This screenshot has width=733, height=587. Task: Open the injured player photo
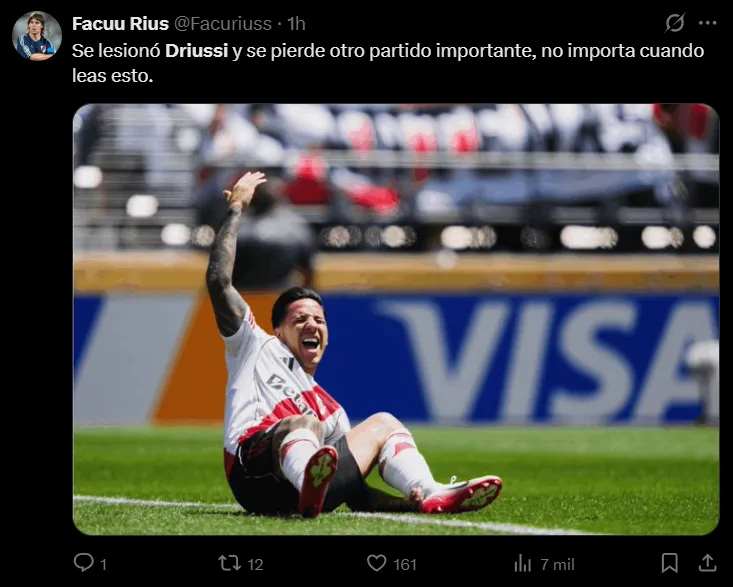pyautogui.click(x=396, y=319)
